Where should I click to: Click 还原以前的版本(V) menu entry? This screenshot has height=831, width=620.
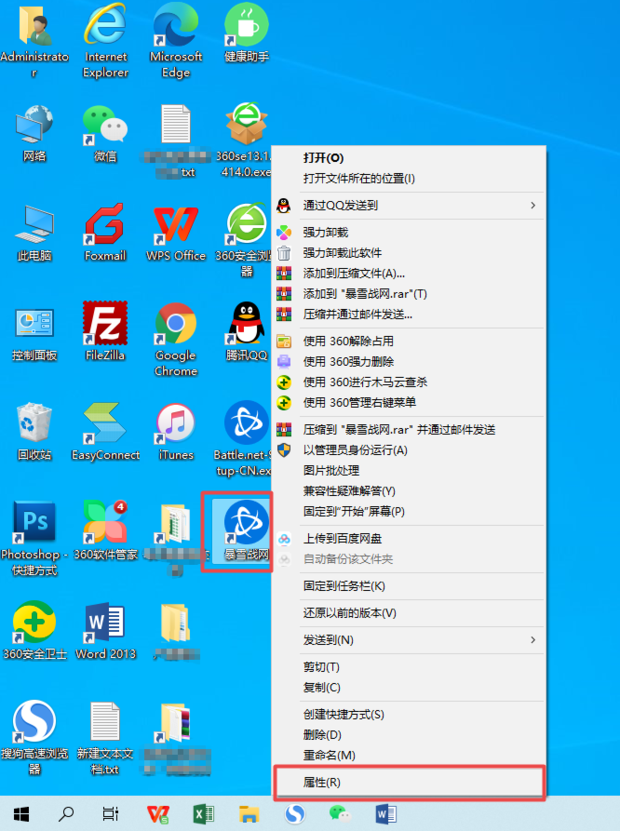click(x=408, y=613)
